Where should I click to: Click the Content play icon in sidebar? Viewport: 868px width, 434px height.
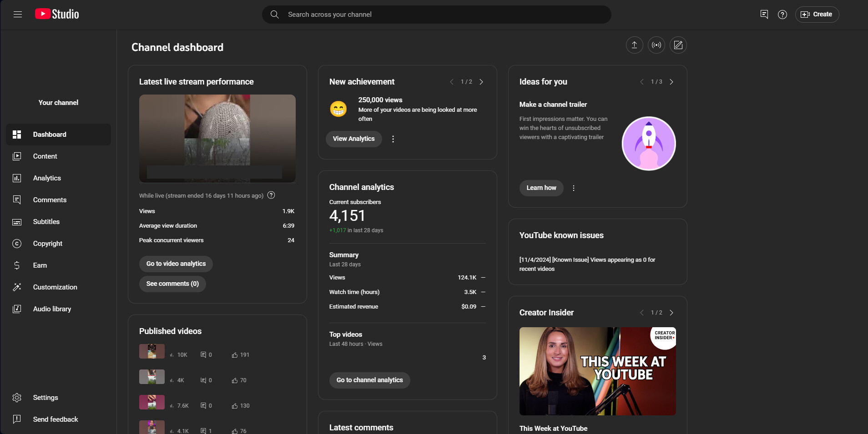click(17, 156)
